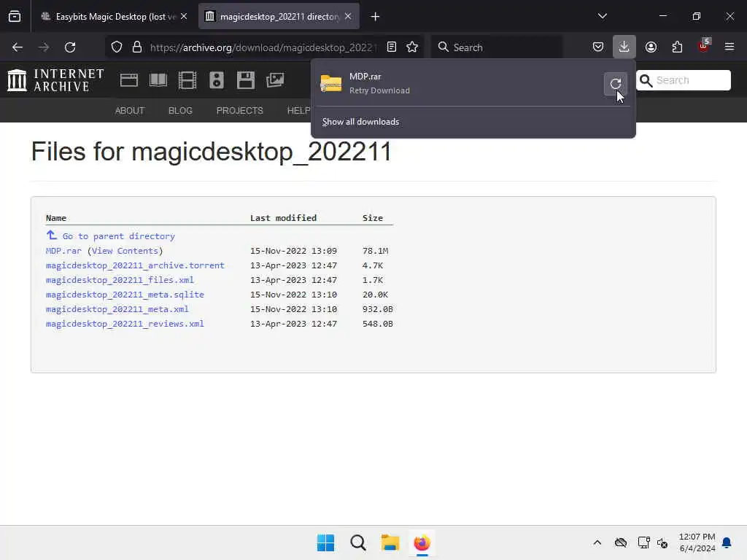The height and width of the screenshot is (560, 747).
Task: Open Internet Archive Video film icon
Action: pyautogui.click(x=187, y=80)
